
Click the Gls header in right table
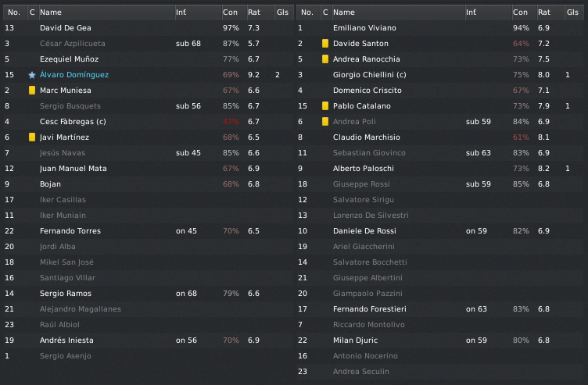[x=572, y=12]
